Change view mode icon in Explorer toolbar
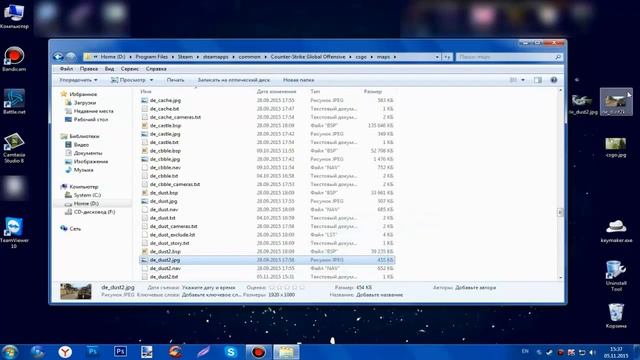Image resolution: width=640 pixels, height=360 pixels. point(513,80)
